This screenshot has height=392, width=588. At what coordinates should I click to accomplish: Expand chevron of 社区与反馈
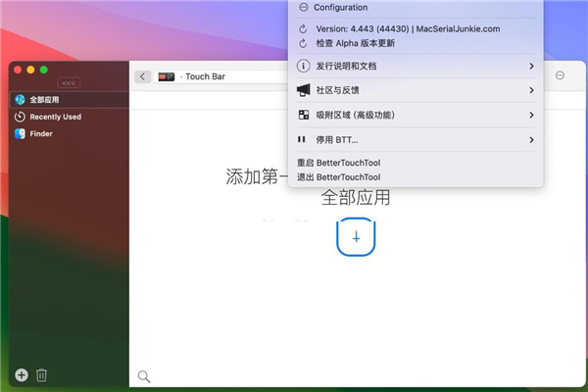(531, 90)
